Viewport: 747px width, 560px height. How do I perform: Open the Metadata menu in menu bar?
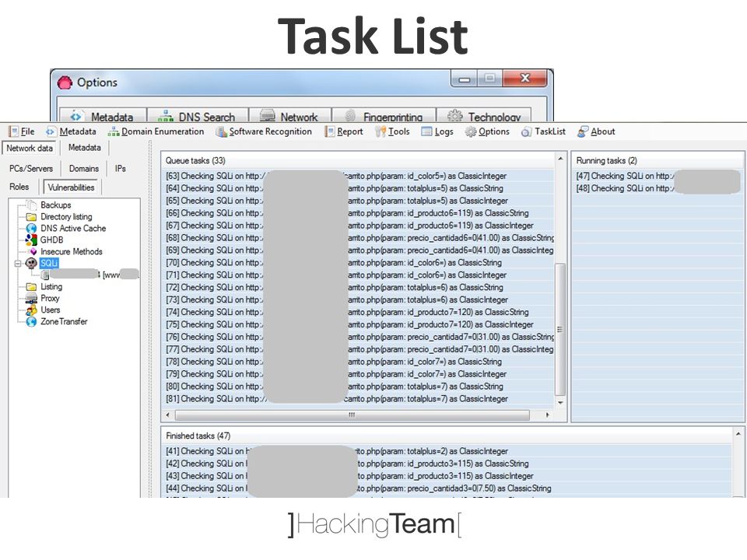pos(72,131)
